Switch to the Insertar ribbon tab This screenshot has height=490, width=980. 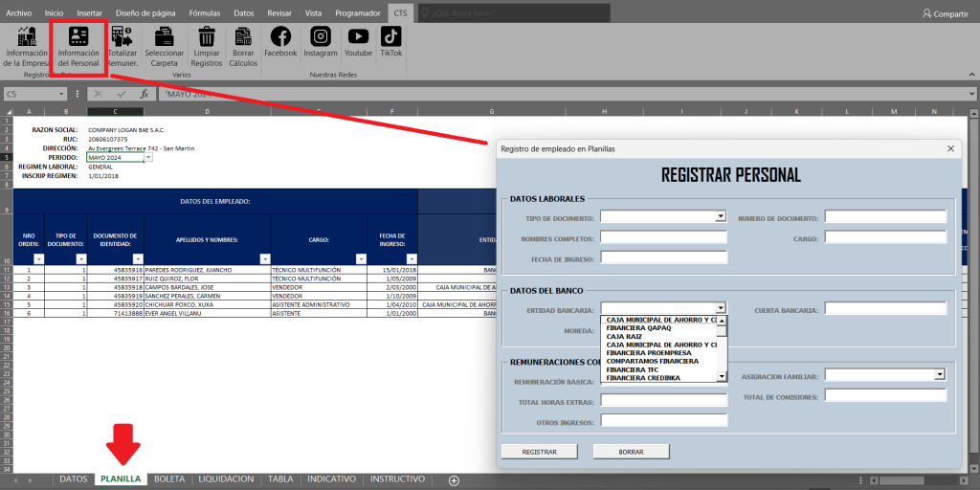pos(90,13)
